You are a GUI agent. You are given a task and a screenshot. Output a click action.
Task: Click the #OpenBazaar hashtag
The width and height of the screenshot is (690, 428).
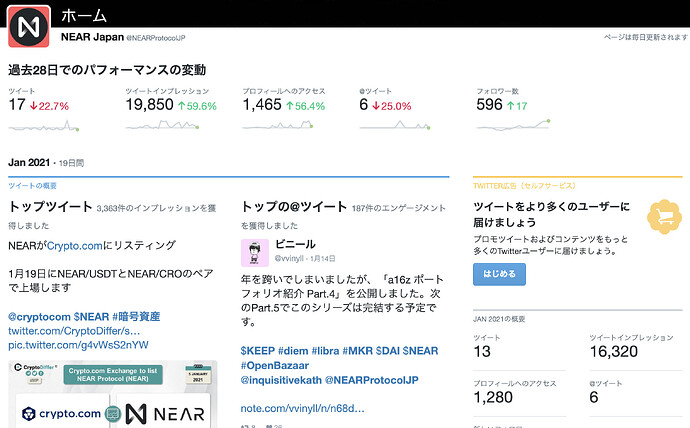[275, 366]
